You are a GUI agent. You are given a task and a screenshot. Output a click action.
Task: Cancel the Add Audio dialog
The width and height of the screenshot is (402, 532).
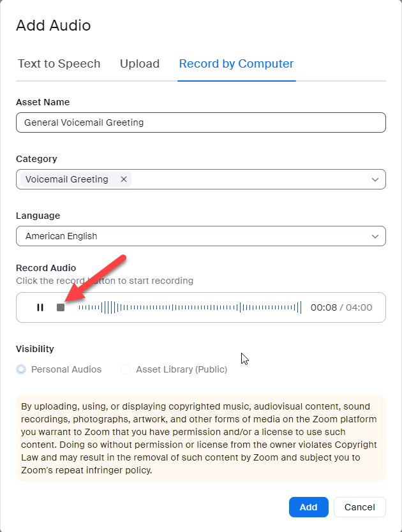coord(359,507)
